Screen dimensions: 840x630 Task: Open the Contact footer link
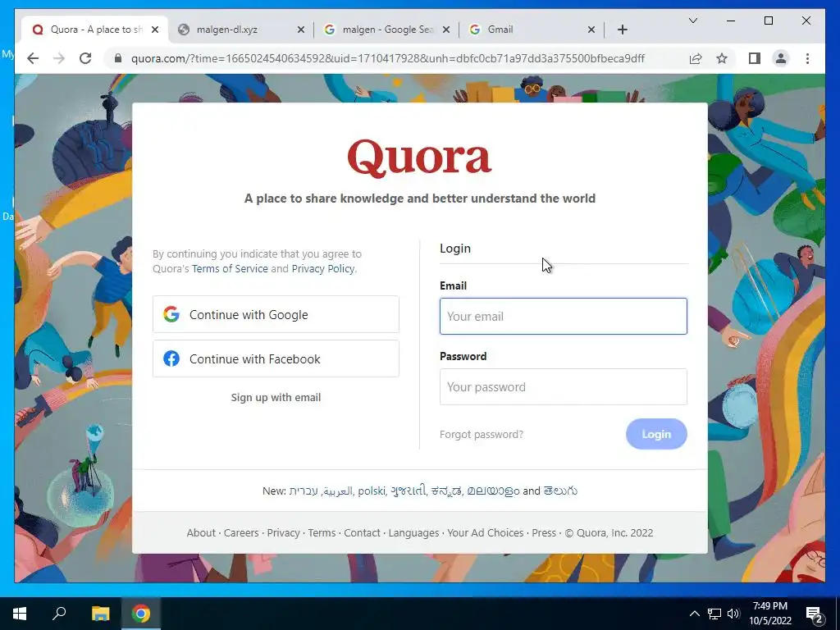[x=362, y=532]
